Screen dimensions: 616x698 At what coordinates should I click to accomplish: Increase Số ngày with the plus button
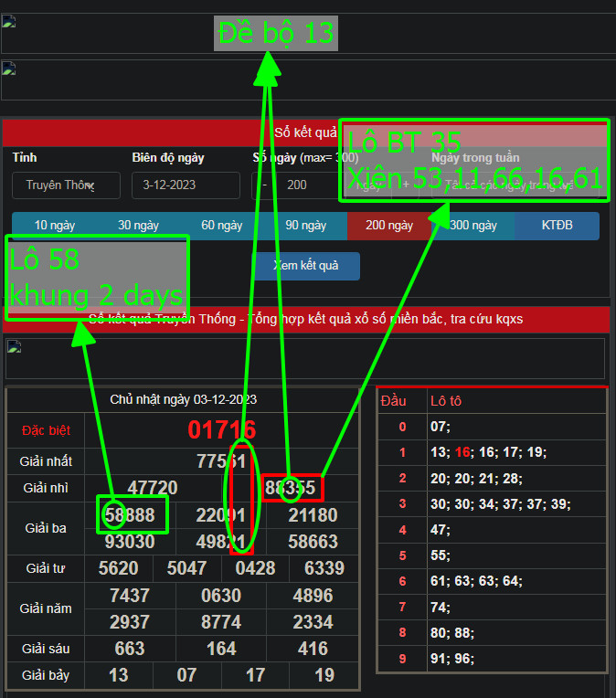click(x=405, y=185)
